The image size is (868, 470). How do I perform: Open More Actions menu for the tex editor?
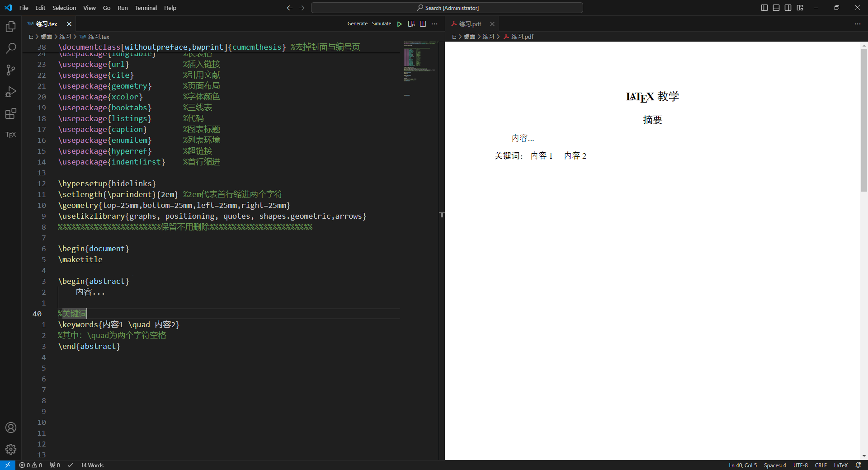click(434, 24)
